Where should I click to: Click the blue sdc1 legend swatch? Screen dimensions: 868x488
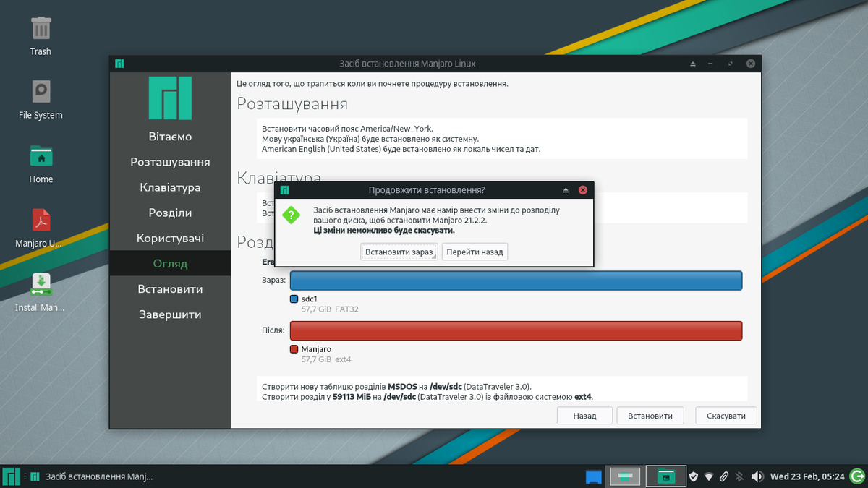tap(294, 299)
